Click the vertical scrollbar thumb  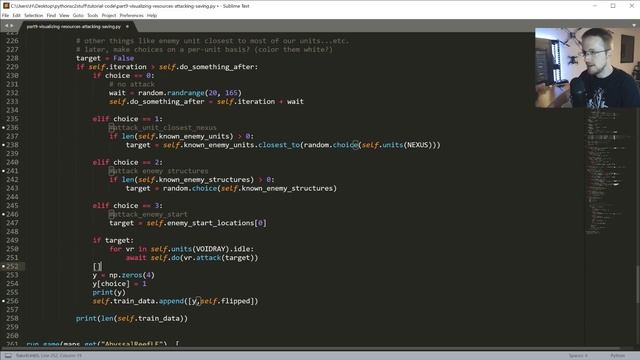click(637, 284)
